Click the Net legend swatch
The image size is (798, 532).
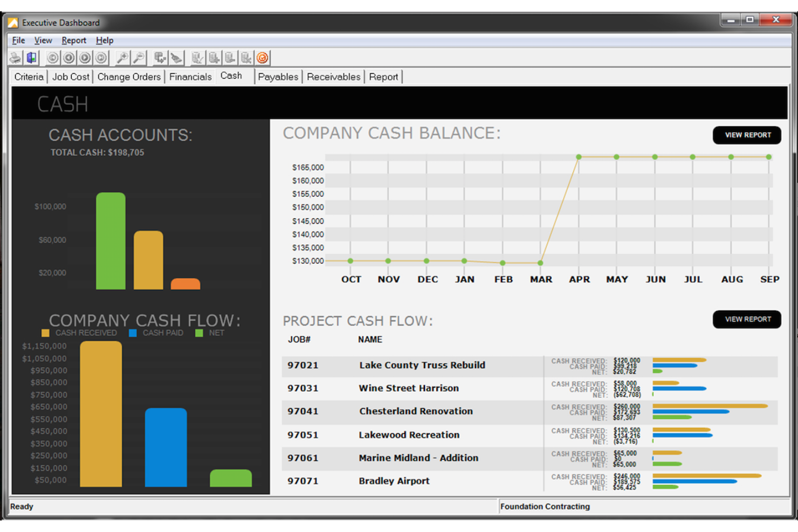coord(199,333)
